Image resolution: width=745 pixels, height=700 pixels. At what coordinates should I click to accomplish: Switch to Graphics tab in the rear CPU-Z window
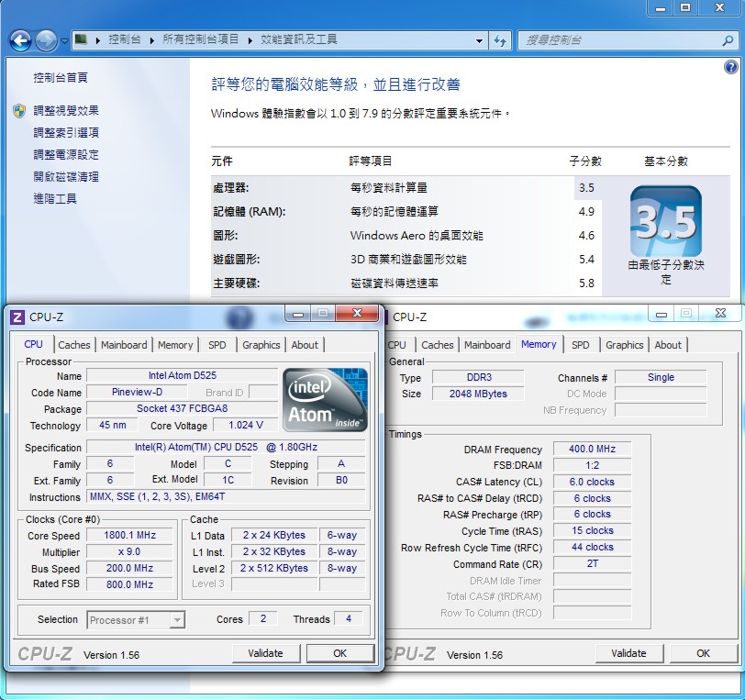pyautogui.click(x=624, y=345)
